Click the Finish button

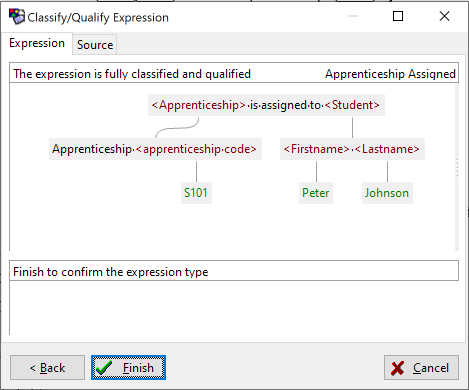[128, 368]
